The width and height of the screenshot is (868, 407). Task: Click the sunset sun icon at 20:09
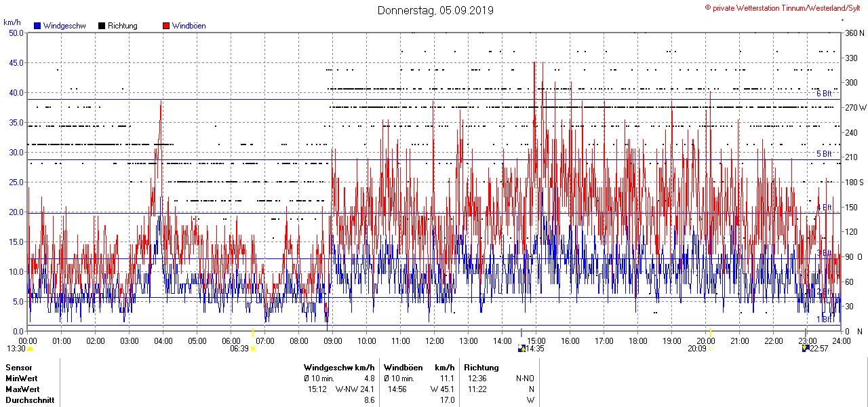point(711,349)
